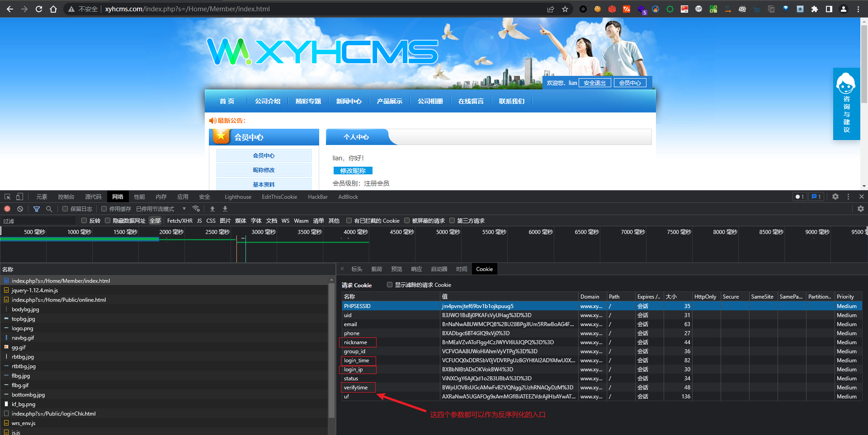Open the 在线留言 navigation link
The height and width of the screenshot is (435, 868).
point(471,101)
